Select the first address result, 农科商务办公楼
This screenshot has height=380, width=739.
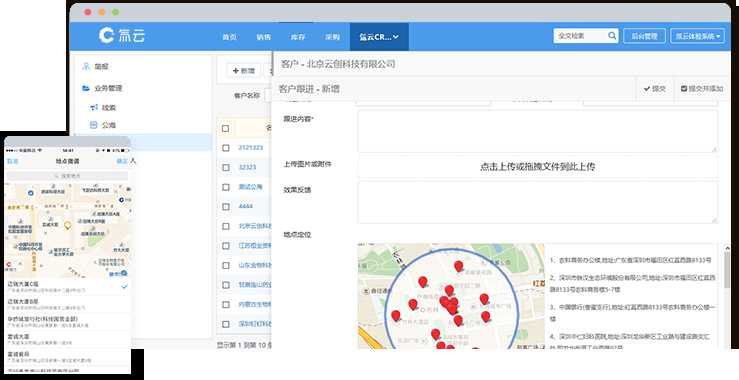coord(631,260)
